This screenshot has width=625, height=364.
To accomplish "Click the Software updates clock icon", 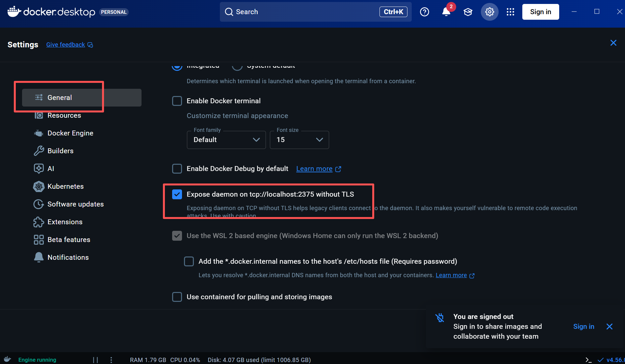I will tap(39, 204).
